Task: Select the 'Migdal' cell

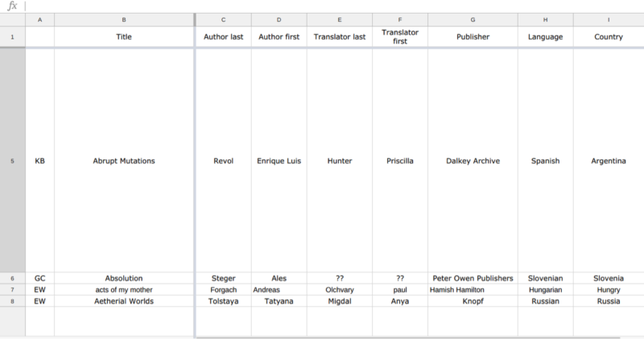Action: 340,301
